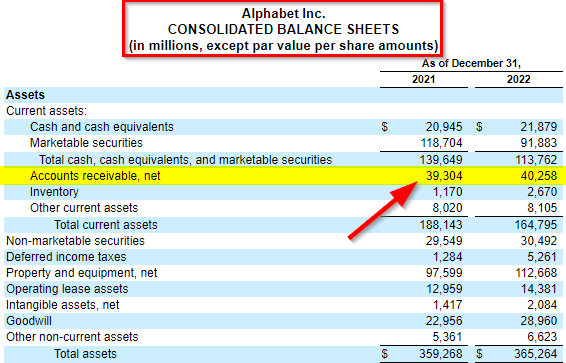Select 'Intangible assets, net' label

pyautogui.click(x=62, y=305)
